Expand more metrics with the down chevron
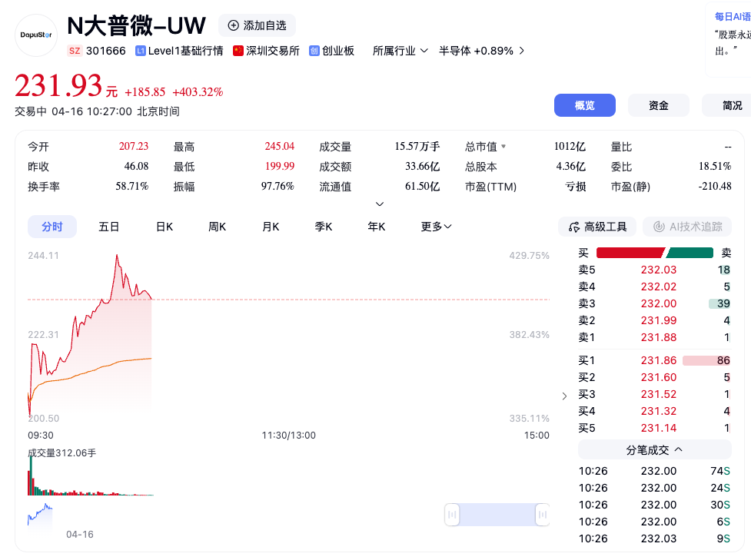Viewport: 751px width, 560px height. [379, 204]
